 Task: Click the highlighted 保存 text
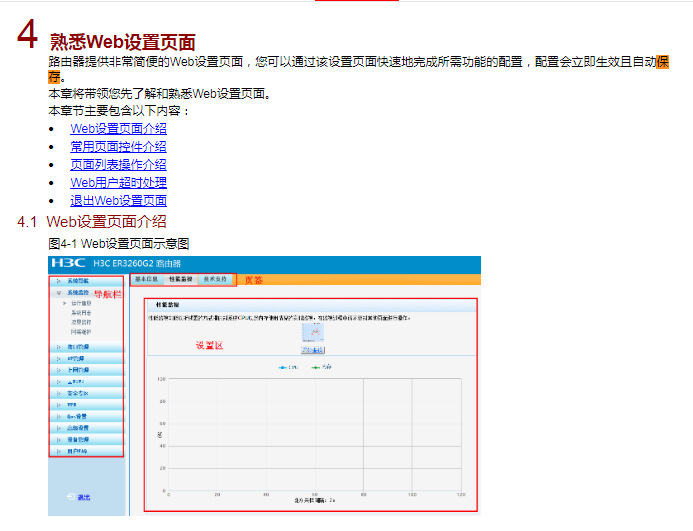pos(662,61)
